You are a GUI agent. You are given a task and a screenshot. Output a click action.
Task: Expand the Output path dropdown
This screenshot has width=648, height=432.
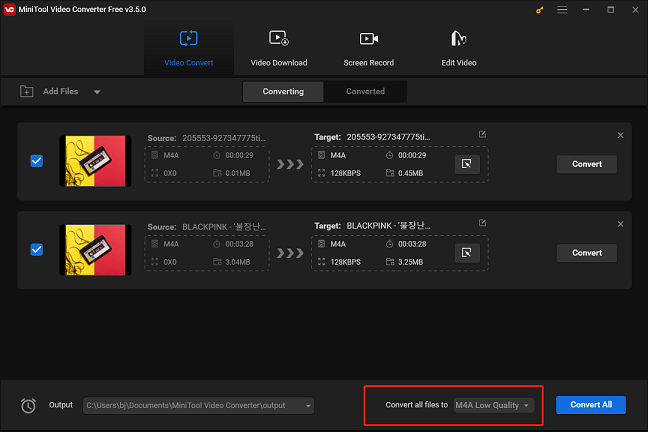308,406
